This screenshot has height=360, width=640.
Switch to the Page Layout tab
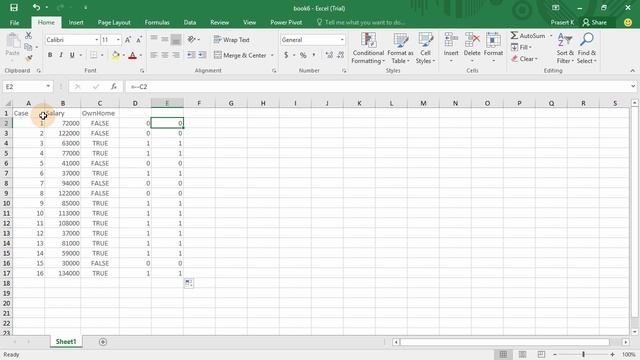[x=114, y=22]
